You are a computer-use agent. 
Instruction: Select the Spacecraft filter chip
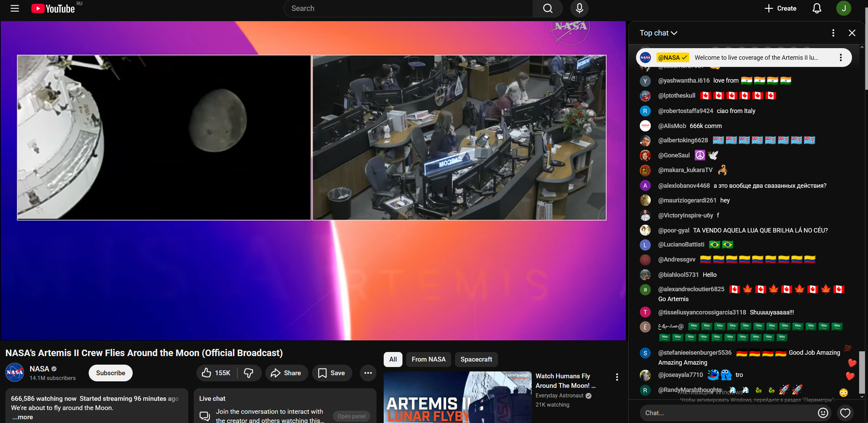point(476,359)
